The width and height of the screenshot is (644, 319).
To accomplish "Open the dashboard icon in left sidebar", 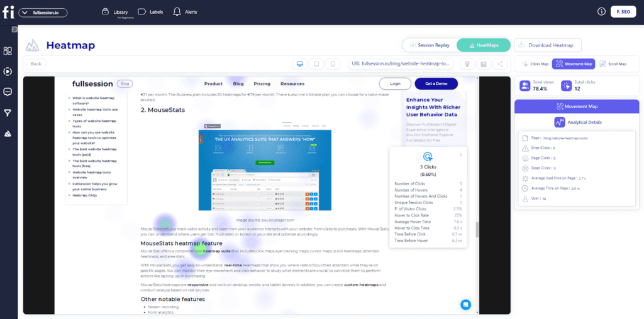I will point(8,51).
